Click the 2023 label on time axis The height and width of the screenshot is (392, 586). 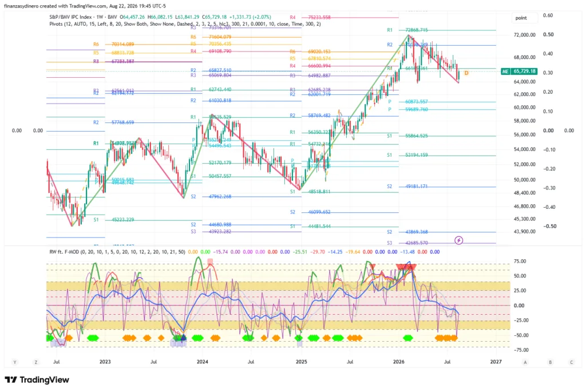[105, 362]
